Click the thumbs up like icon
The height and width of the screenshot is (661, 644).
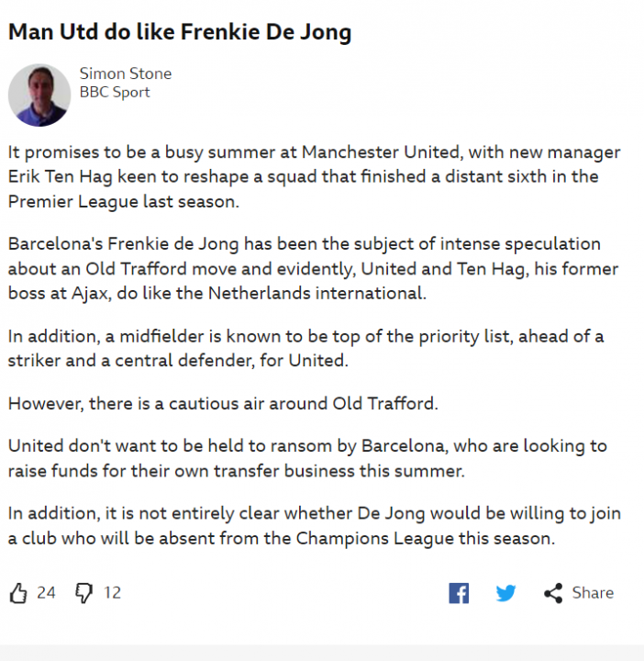click(18, 593)
